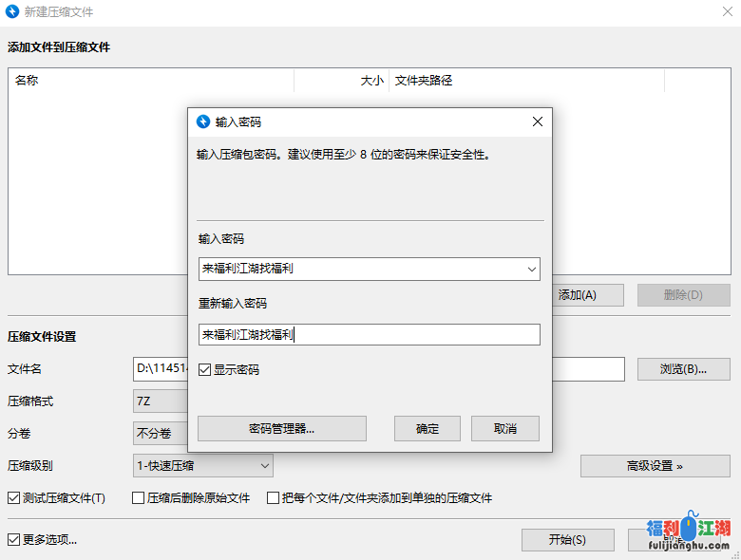Expand the 输入密码 combo box arrow
Image resolution: width=741 pixels, height=560 pixels.
click(530, 270)
